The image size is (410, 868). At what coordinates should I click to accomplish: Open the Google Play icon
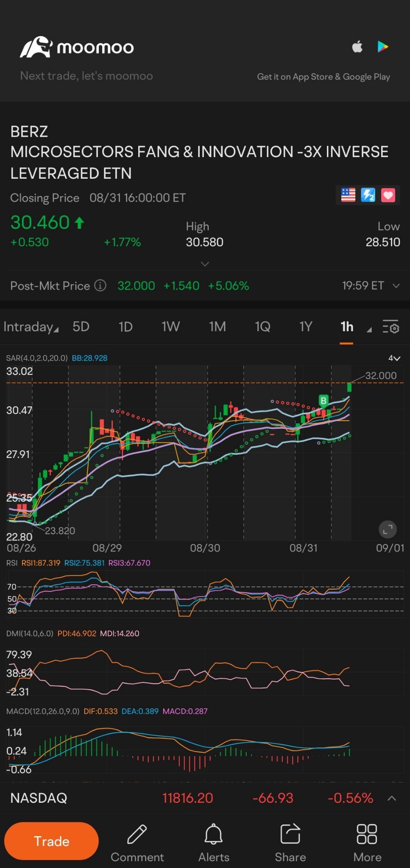click(x=383, y=47)
